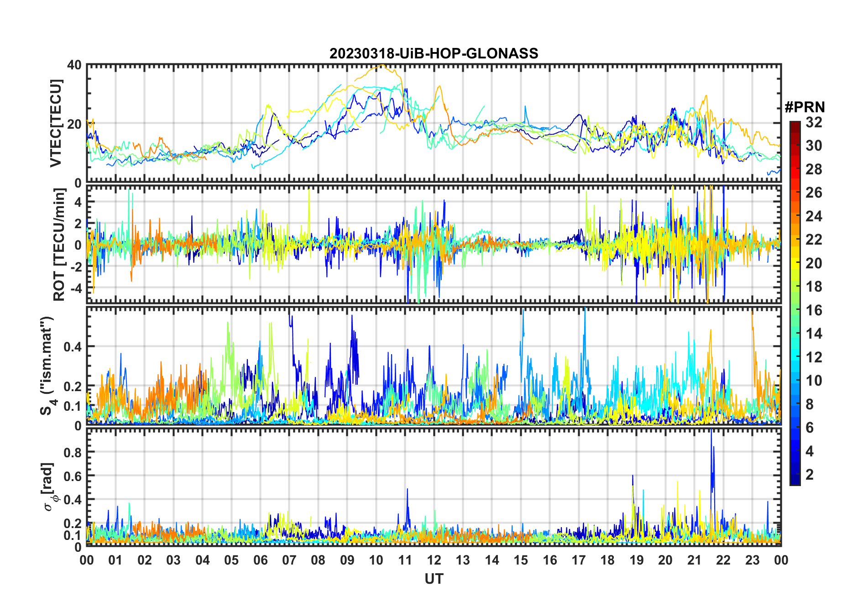Screen dimensions: 868x607
Task: Click colorbar tick label 22
Action: point(814,240)
